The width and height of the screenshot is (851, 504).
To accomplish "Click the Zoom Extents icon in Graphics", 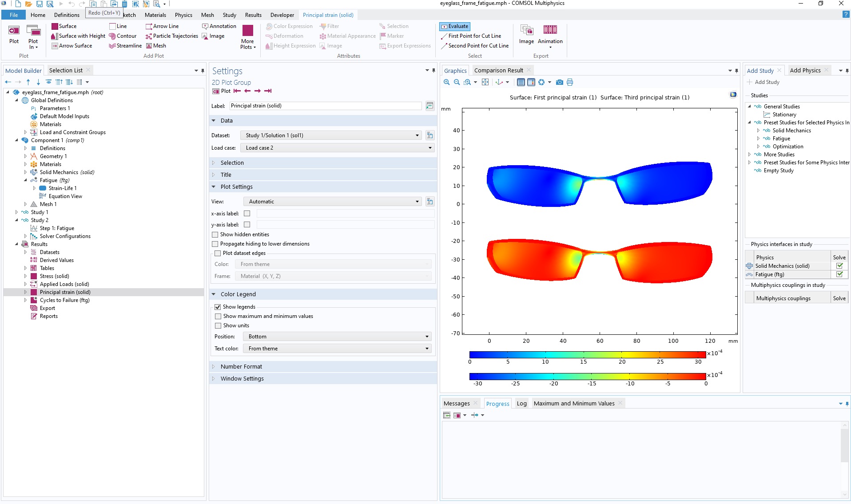I will pyautogui.click(x=485, y=82).
